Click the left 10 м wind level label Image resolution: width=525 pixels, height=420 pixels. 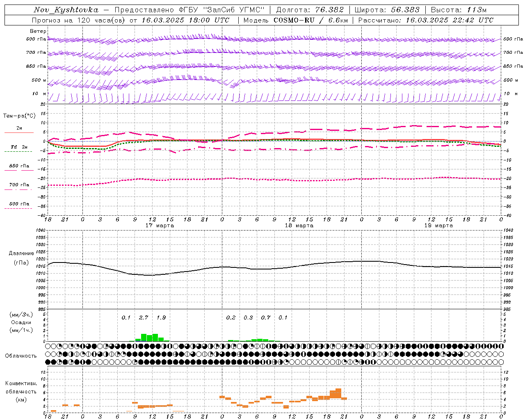(x=39, y=94)
